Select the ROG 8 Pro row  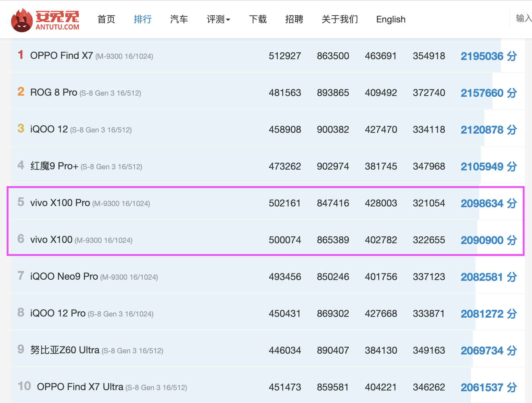pos(268,93)
